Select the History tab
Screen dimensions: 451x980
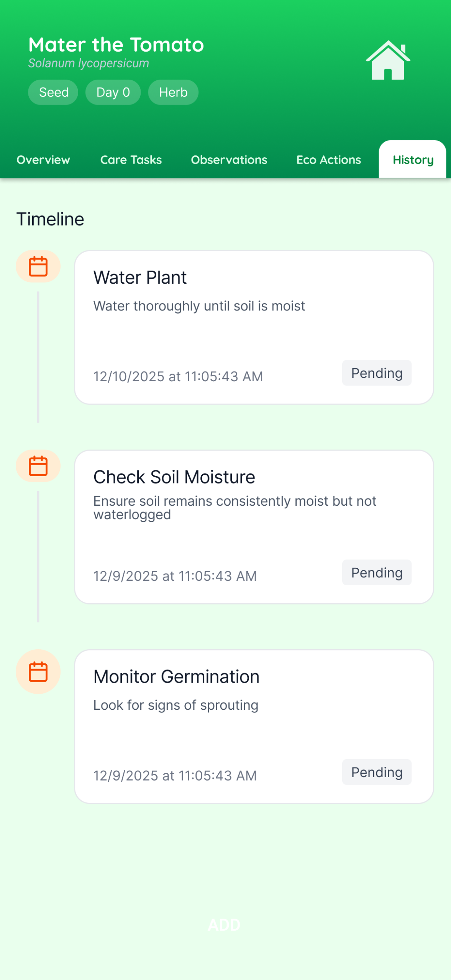point(413,160)
